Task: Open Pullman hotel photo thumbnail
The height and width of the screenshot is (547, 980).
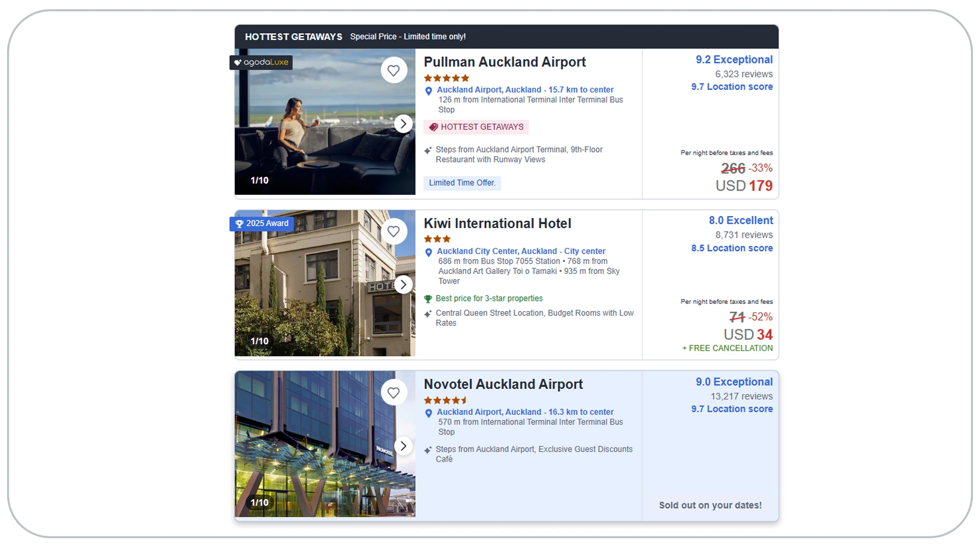Action: pos(325,122)
